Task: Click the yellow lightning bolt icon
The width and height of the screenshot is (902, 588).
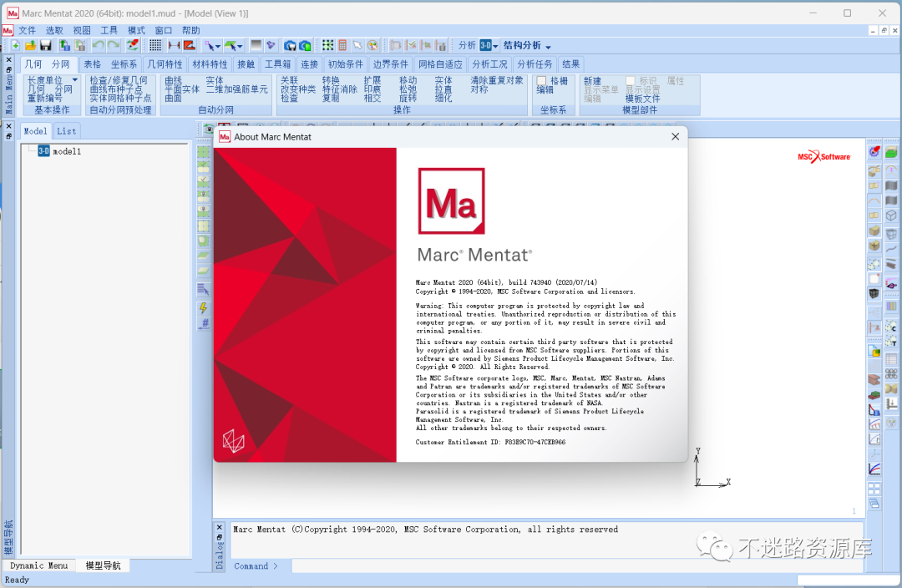Action: 204,308
